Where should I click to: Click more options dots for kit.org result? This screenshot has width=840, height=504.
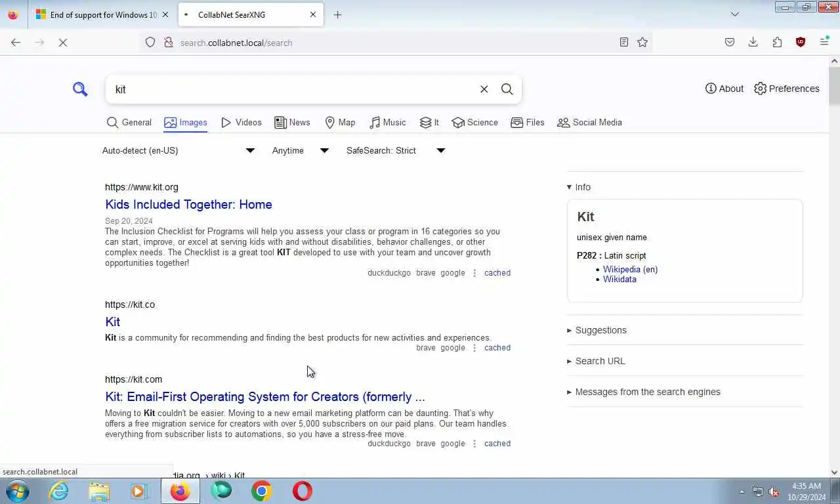click(x=474, y=273)
